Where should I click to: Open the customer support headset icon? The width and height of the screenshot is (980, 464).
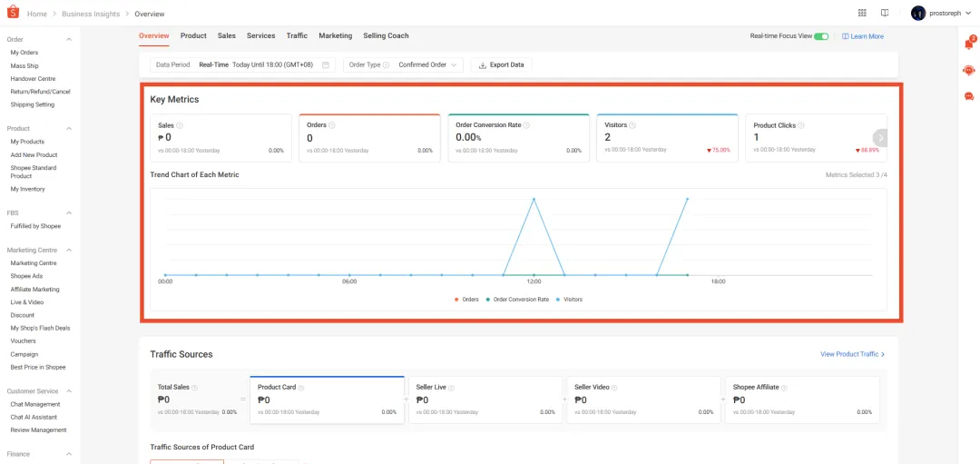968,70
